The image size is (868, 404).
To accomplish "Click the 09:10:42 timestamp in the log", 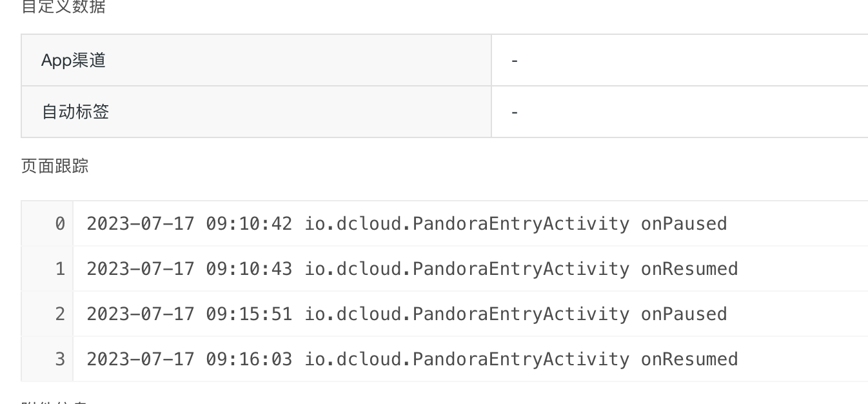I will click(x=249, y=223).
